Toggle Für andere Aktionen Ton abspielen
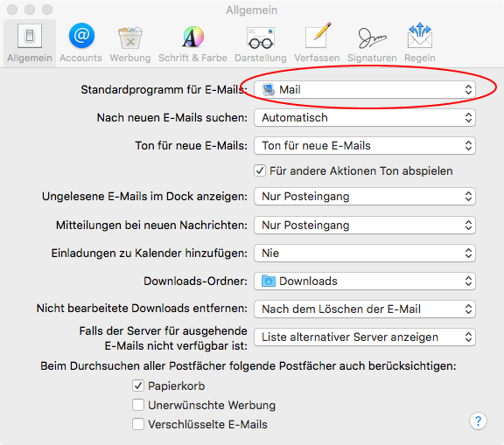 click(260, 170)
